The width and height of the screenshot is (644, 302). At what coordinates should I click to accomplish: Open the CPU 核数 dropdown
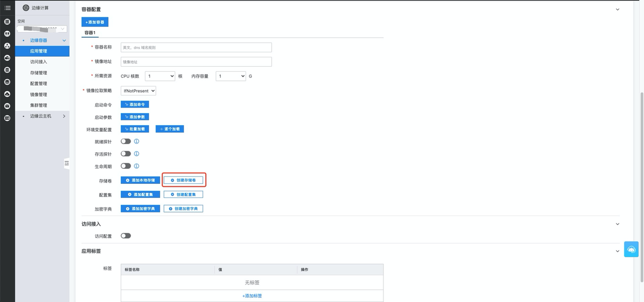pos(160,76)
